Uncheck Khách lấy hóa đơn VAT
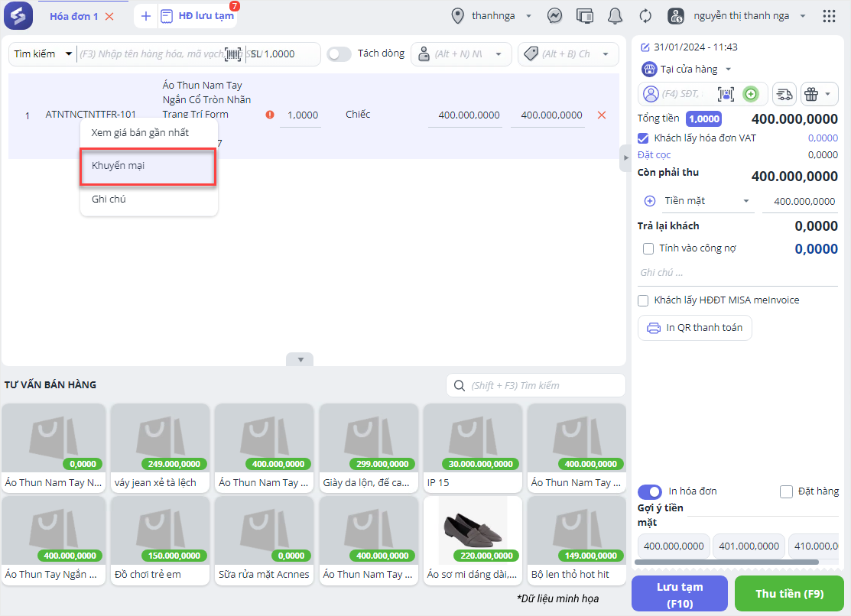 [x=643, y=138]
